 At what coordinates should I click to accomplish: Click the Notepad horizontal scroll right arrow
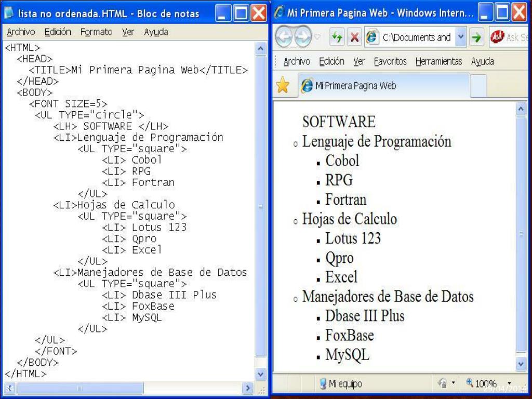(247, 388)
